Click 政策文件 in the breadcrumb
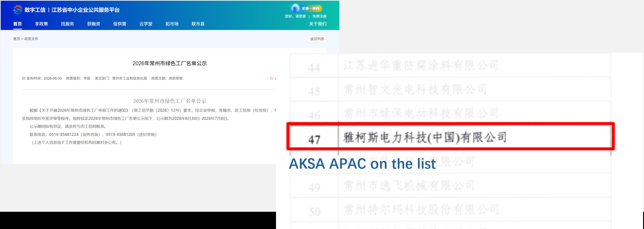Screen dimensions: 644x229 pos(31,39)
